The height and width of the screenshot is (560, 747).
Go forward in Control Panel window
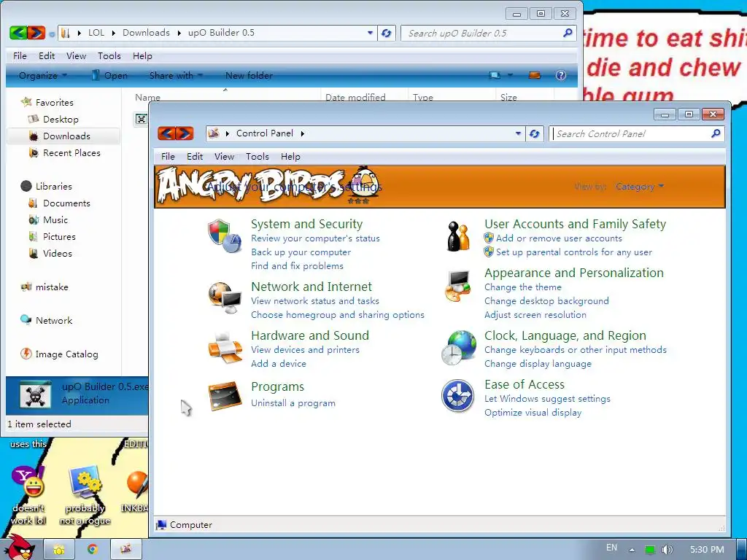pos(185,133)
